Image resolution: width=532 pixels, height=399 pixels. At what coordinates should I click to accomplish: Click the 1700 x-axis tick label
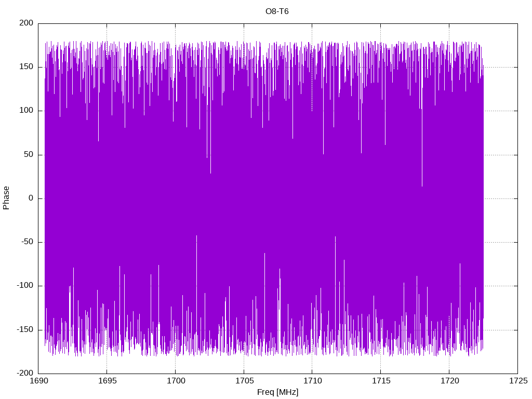click(176, 381)
